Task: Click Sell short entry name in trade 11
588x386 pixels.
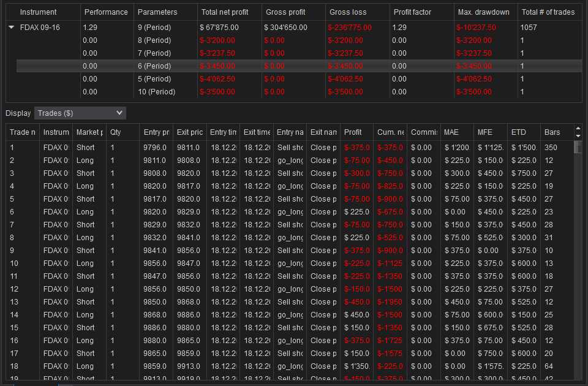Action: tap(290, 276)
